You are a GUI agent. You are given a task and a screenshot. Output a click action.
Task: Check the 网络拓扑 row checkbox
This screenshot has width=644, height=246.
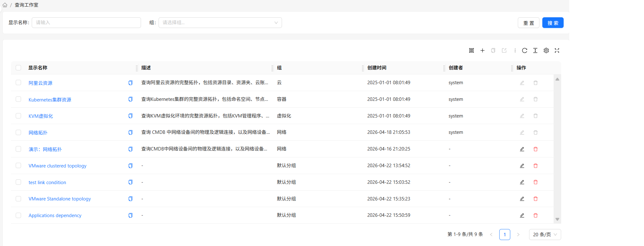(x=19, y=133)
